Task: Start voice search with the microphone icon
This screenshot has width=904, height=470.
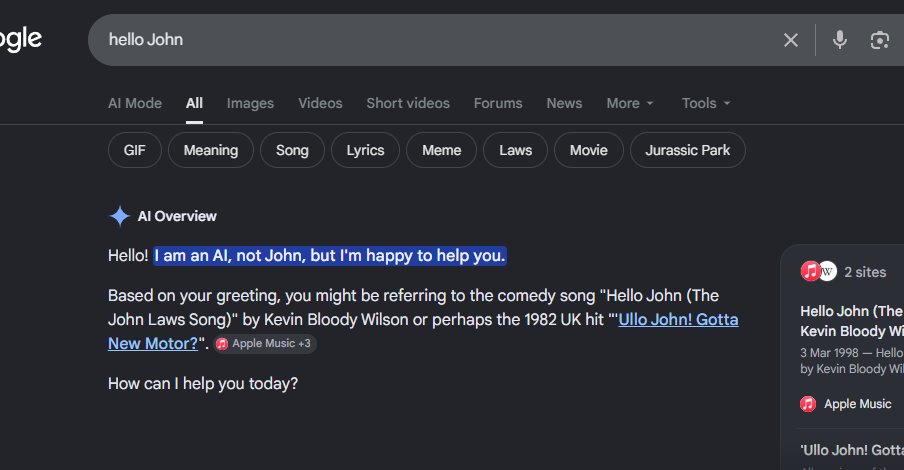Action: [x=839, y=40]
